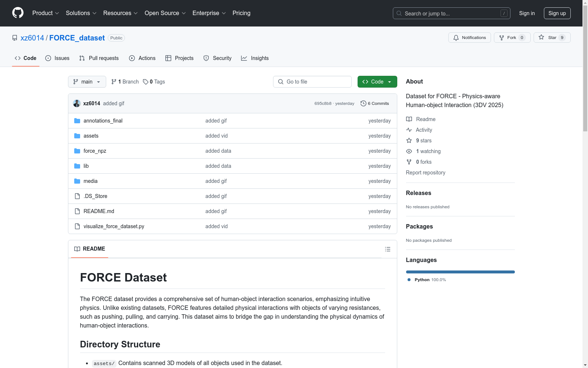Open visualize_force_dataset.py file name
Image resolution: width=588 pixels, height=368 pixels.
[114, 226]
